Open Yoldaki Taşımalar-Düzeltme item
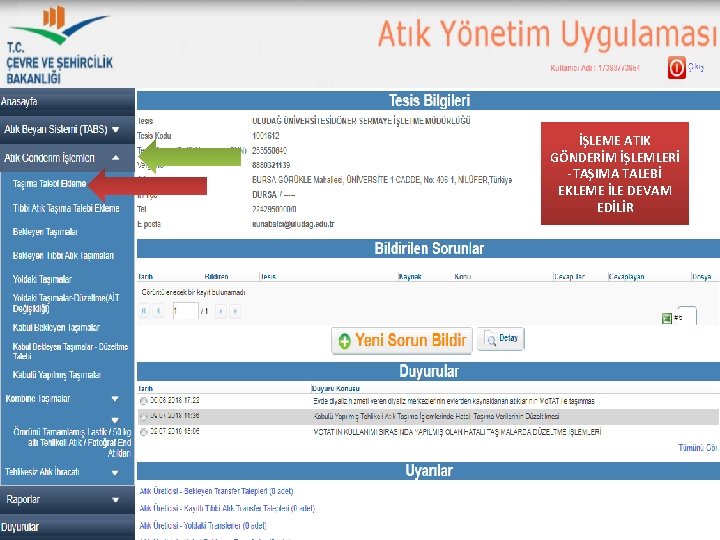This screenshot has width=720, height=540. tap(66, 303)
